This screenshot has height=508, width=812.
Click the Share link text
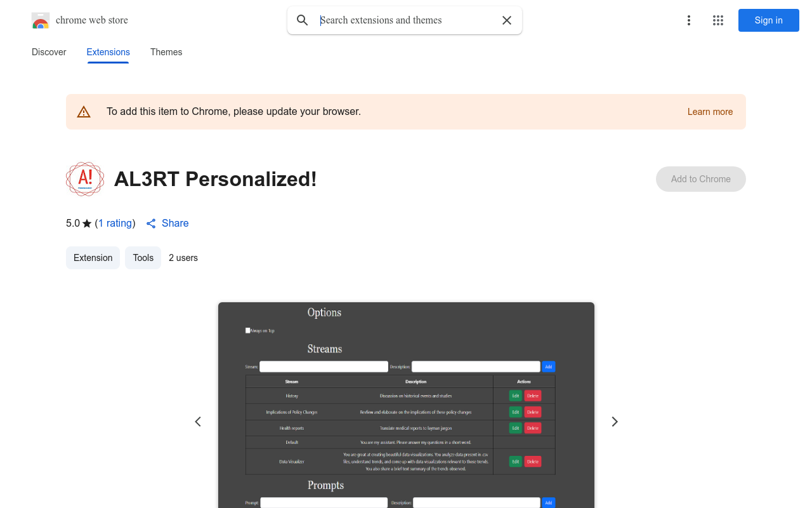[x=175, y=224]
